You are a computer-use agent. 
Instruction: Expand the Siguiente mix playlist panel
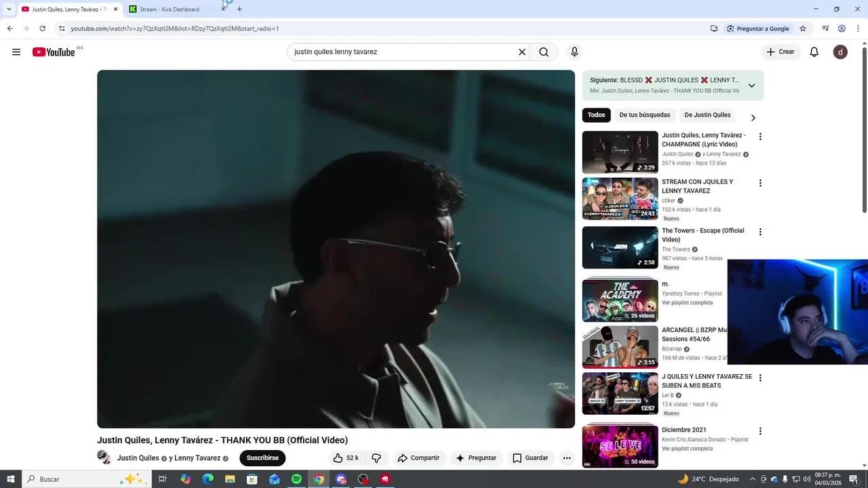click(751, 85)
